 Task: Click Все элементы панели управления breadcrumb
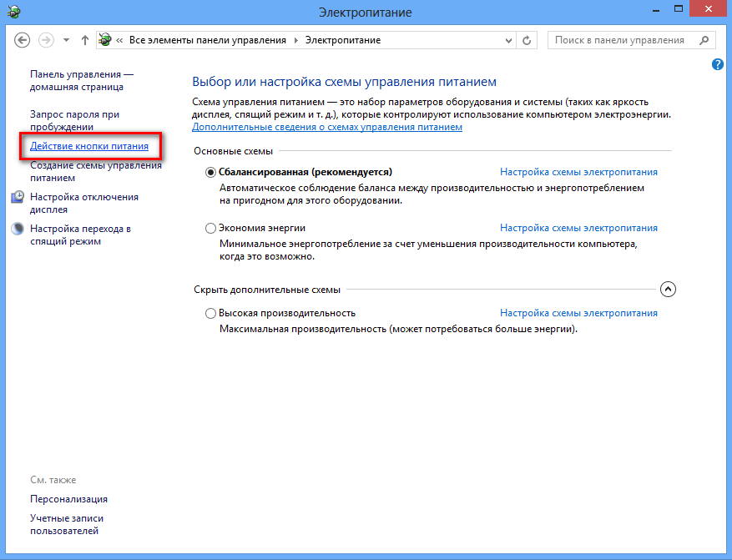pos(207,40)
